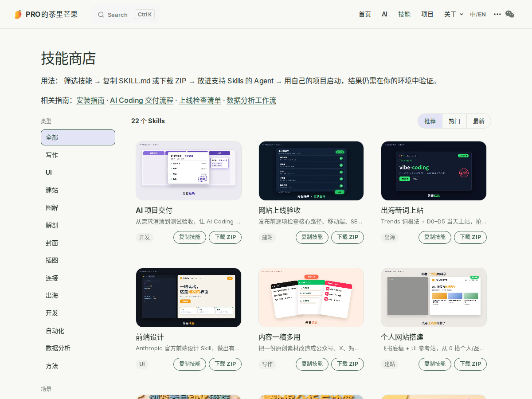This screenshot has height=399, width=532.
Task: Open 项目 in the top navigation
Action: (427, 14)
